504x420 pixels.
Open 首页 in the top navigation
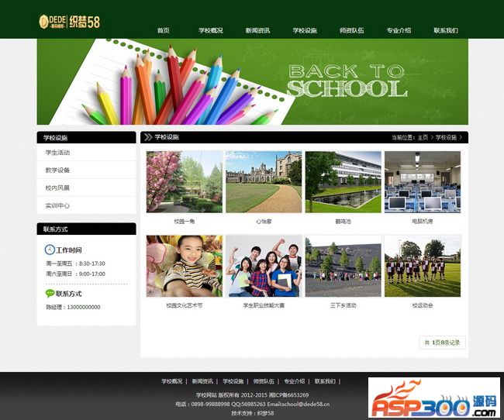(x=163, y=30)
